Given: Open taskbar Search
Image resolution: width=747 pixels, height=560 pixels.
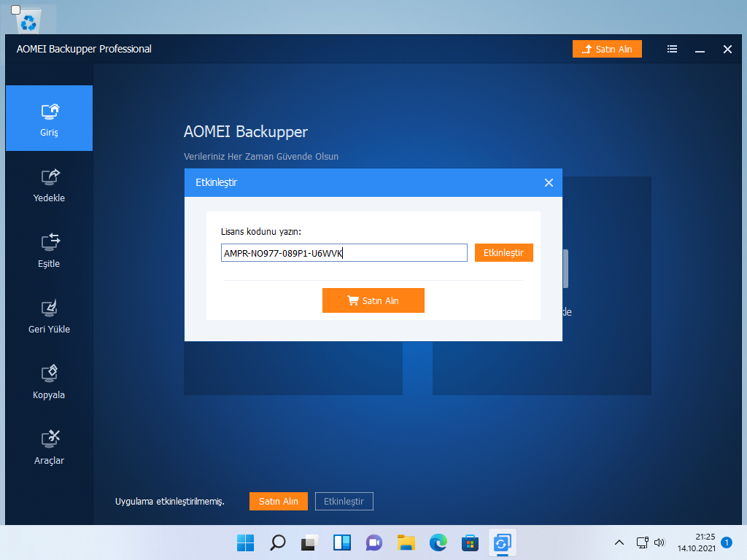Looking at the screenshot, I should click(x=278, y=542).
